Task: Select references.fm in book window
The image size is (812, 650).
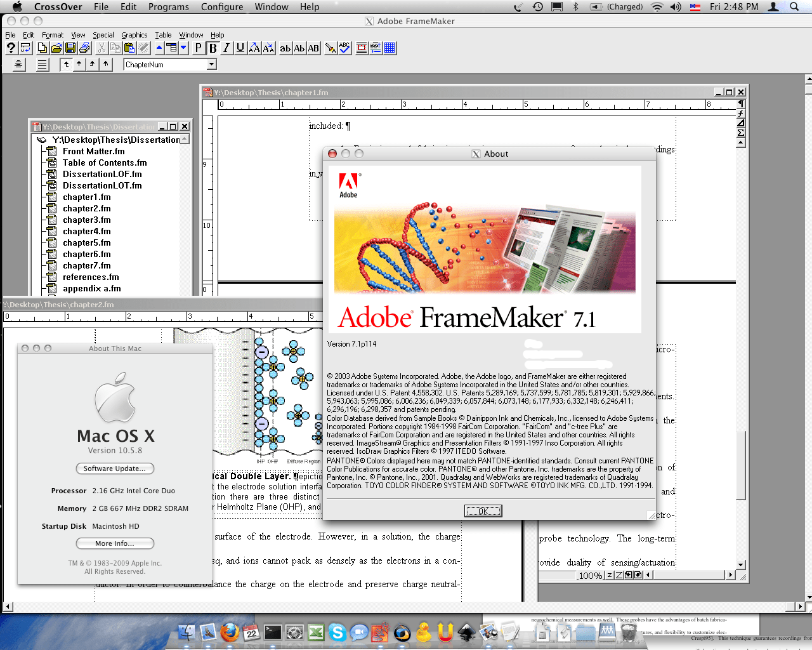Action: 91,277
